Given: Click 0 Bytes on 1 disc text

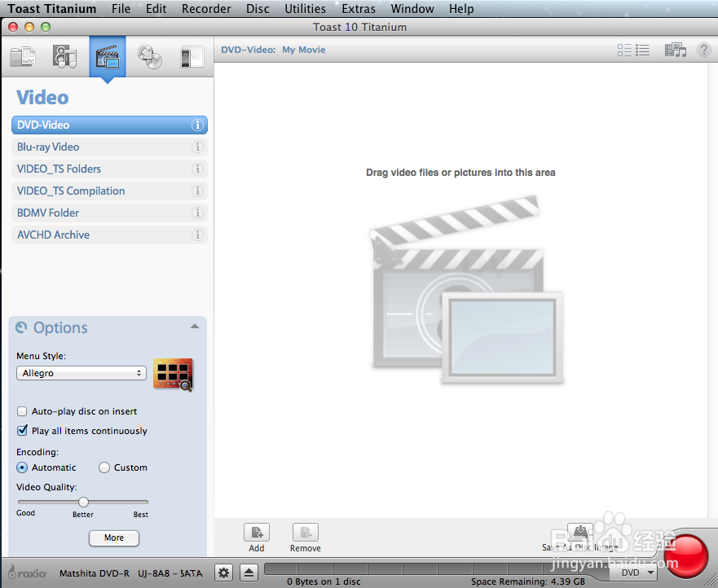Looking at the screenshot, I should [x=324, y=581].
